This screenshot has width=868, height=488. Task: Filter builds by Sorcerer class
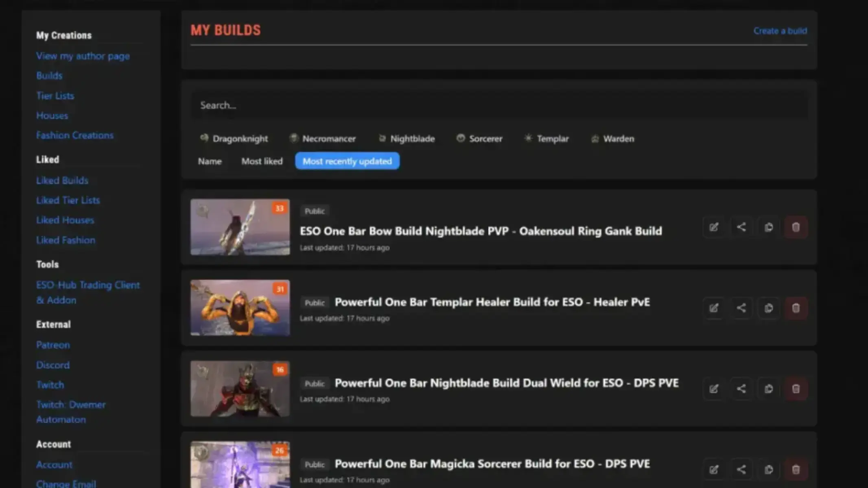(479, 139)
